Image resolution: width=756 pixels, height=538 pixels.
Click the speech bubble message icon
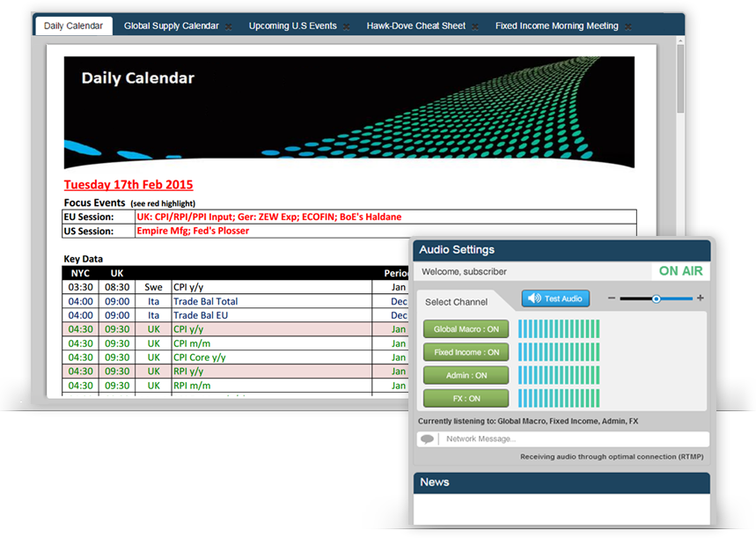click(x=427, y=439)
